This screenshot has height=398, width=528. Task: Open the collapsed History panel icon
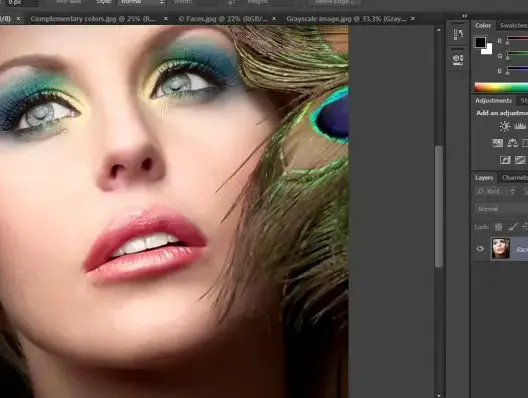(x=458, y=34)
